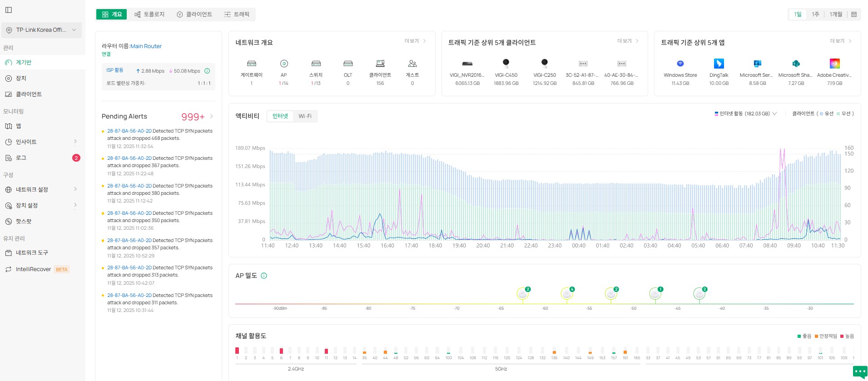Switch to the 토폴로지 tab
Screen dimensions: 868x381
pyautogui.click(x=149, y=15)
